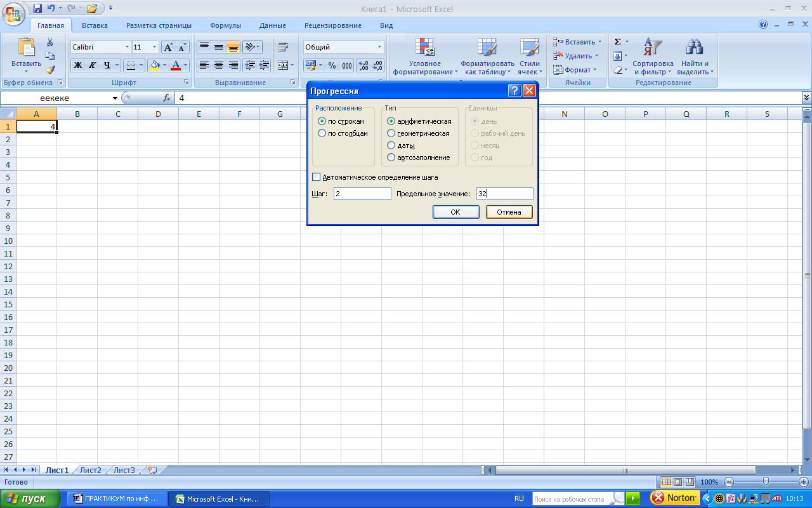Expand the font color dropdown arrow

coord(185,65)
